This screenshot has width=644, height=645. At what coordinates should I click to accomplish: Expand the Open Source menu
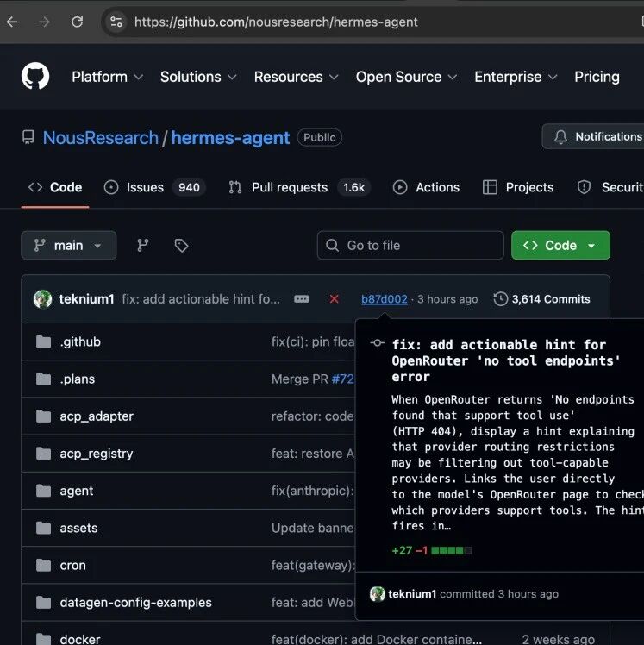click(406, 77)
